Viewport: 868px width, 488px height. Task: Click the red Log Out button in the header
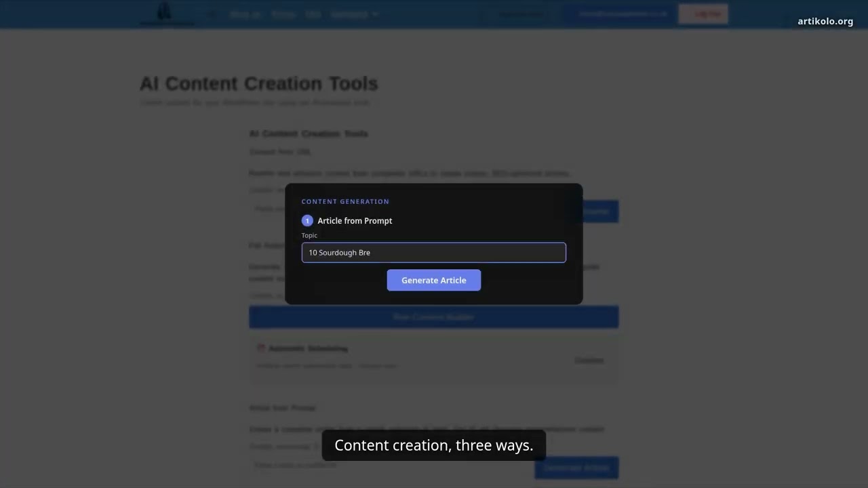703,14
